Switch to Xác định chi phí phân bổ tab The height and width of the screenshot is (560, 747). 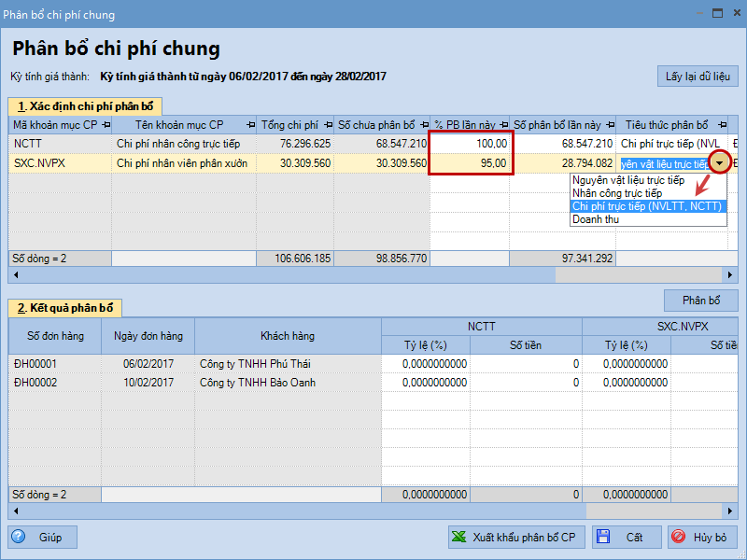(x=86, y=105)
